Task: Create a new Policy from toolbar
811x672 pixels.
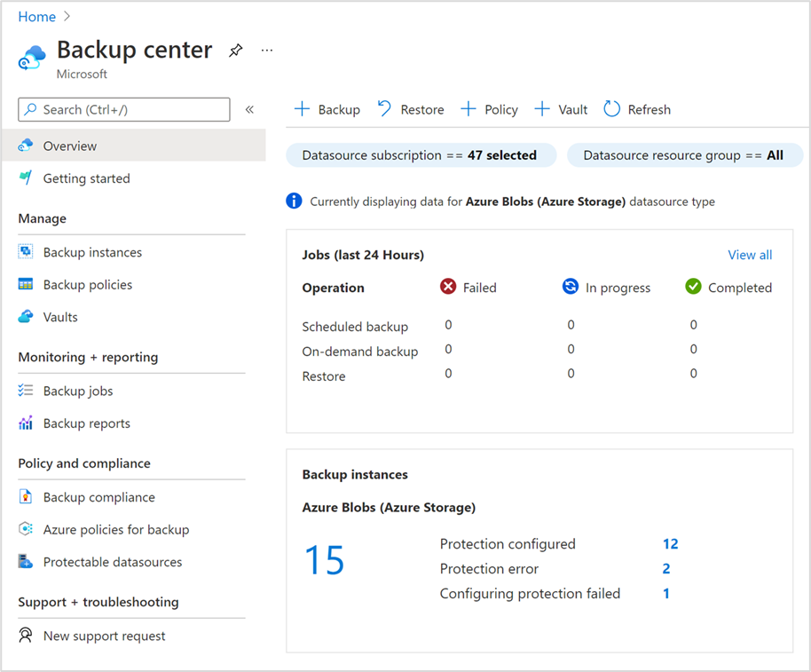Action: tap(489, 109)
